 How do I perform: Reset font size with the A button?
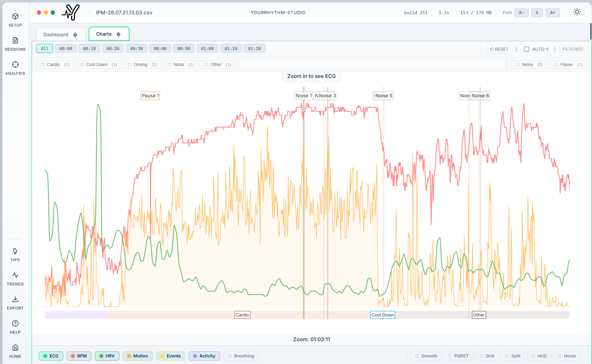537,13
